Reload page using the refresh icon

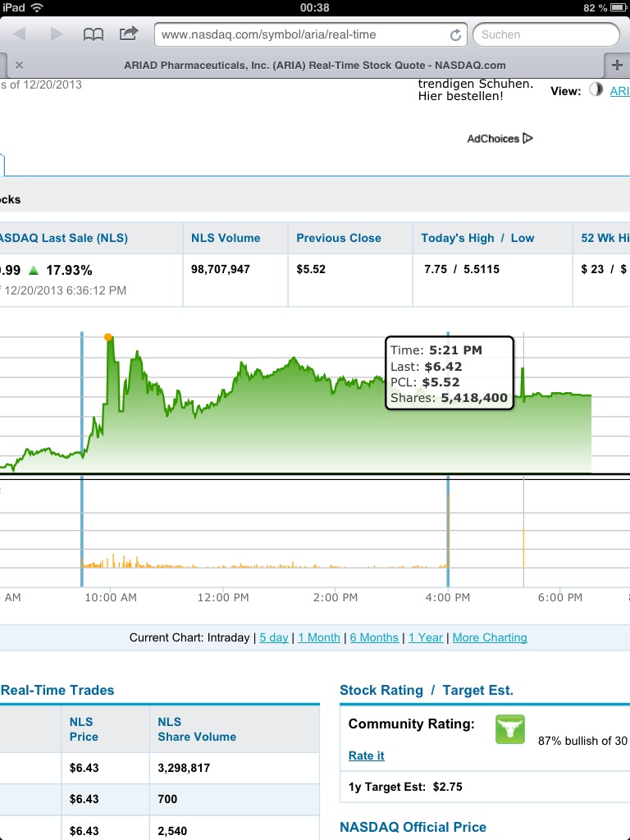pyautogui.click(x=455, y=35)
